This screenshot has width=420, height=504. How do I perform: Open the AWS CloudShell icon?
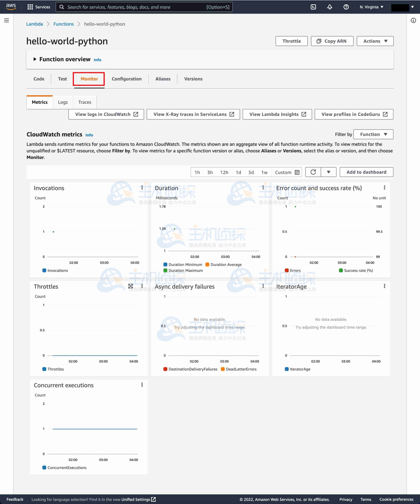click(x=313, y=7)
